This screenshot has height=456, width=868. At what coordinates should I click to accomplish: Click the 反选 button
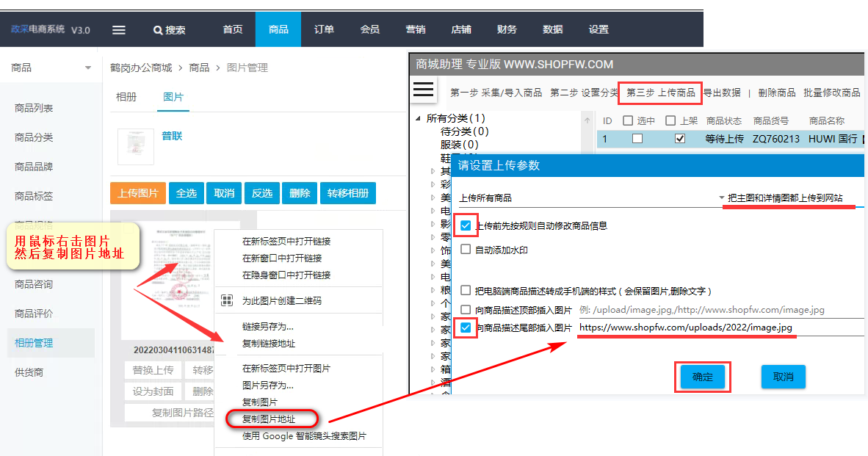(262, 193)
